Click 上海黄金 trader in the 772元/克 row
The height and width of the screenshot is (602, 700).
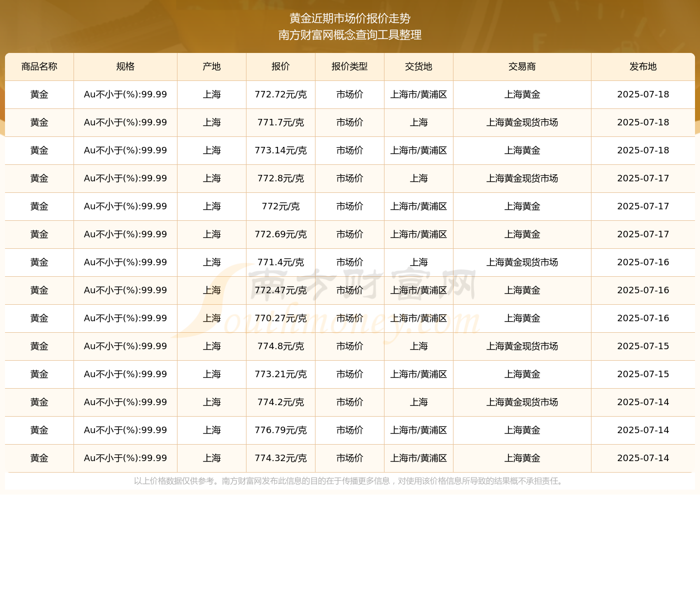pos(522,206)
